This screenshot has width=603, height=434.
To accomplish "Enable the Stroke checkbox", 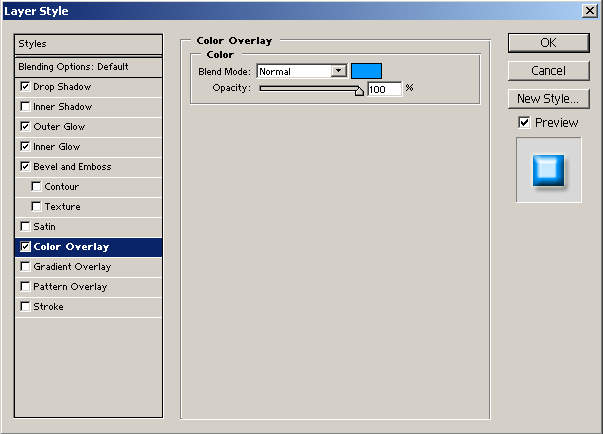I will click(x=25, y=306).
